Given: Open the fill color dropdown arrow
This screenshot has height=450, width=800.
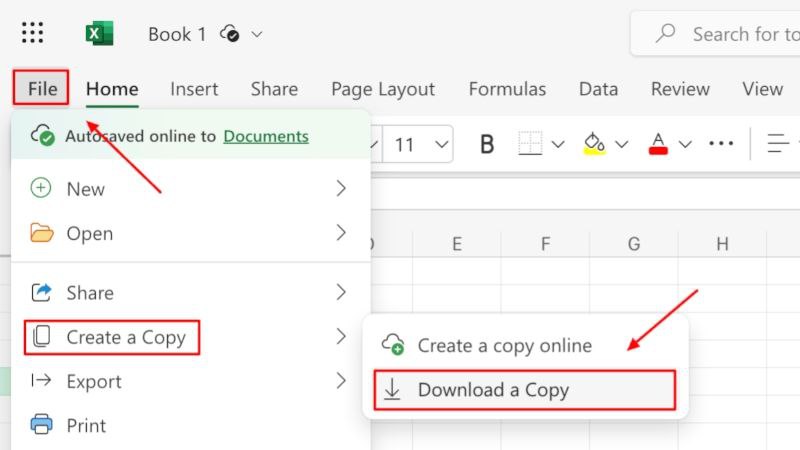Looking at the screenshot, I should [621, 144].
